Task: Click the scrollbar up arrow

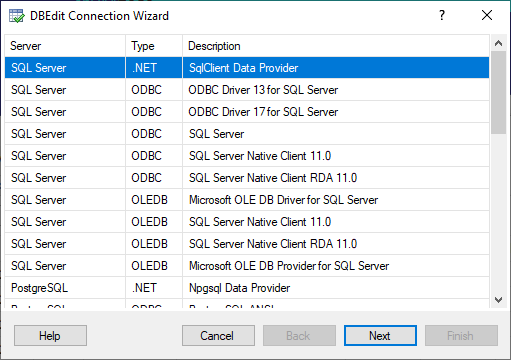Action: (x=498, y=43)
